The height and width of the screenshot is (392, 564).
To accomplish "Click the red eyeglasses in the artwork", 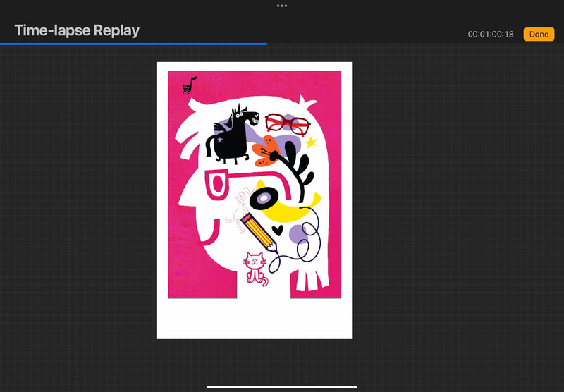I will coord(288,123).
